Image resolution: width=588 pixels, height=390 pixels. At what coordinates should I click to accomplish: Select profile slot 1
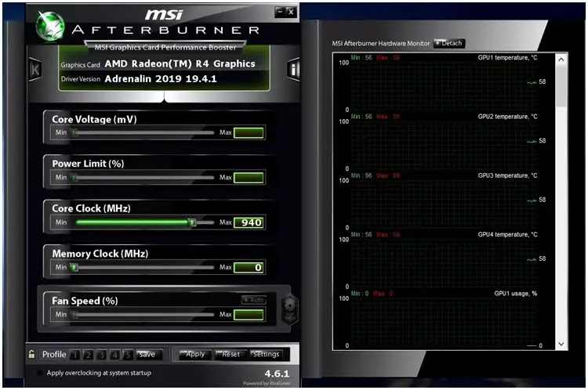click(x=75, y=355)
